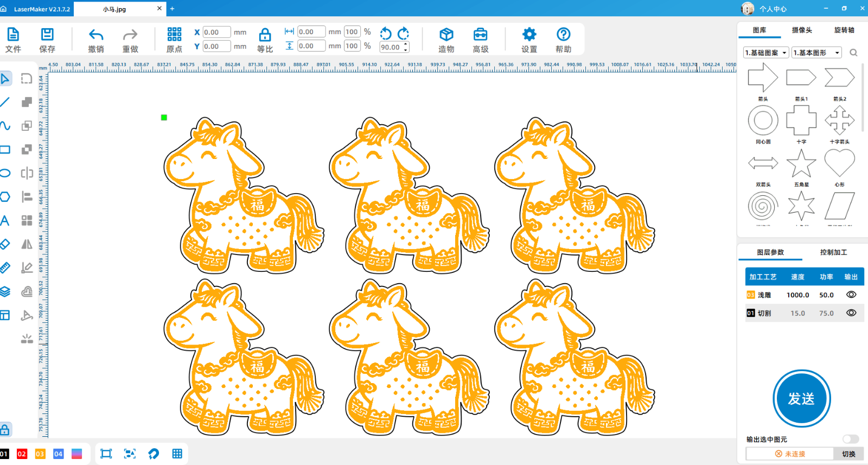Screen dimensions: 868x465
Task: Switch to the 摄像头 tab
Action: click(802, 30)
